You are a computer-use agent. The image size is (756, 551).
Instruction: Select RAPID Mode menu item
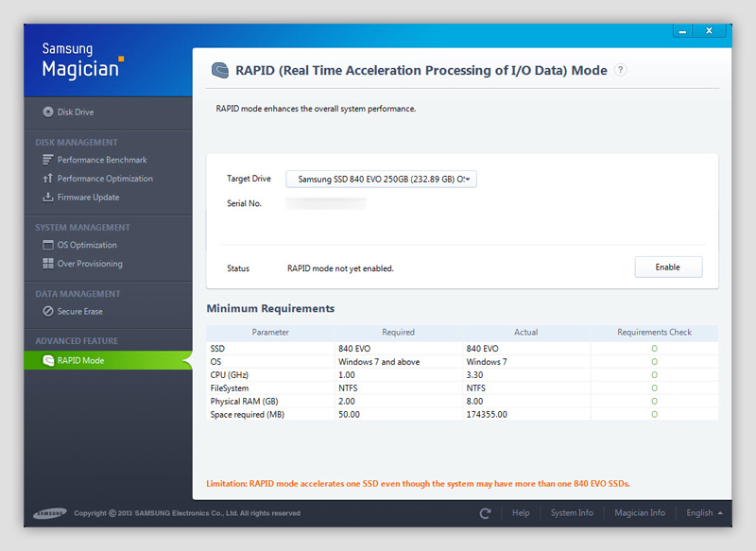(x=108, y=360)
